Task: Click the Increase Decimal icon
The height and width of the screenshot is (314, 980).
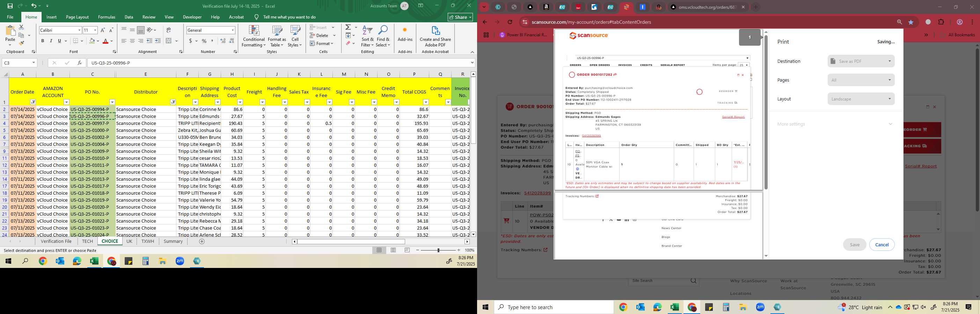Action: click(x=223, y=41)
